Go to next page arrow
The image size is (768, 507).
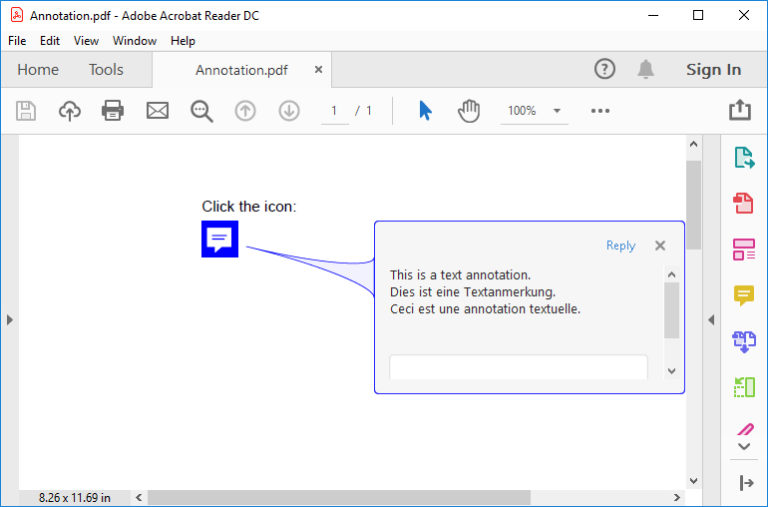[x=289, y=111]
